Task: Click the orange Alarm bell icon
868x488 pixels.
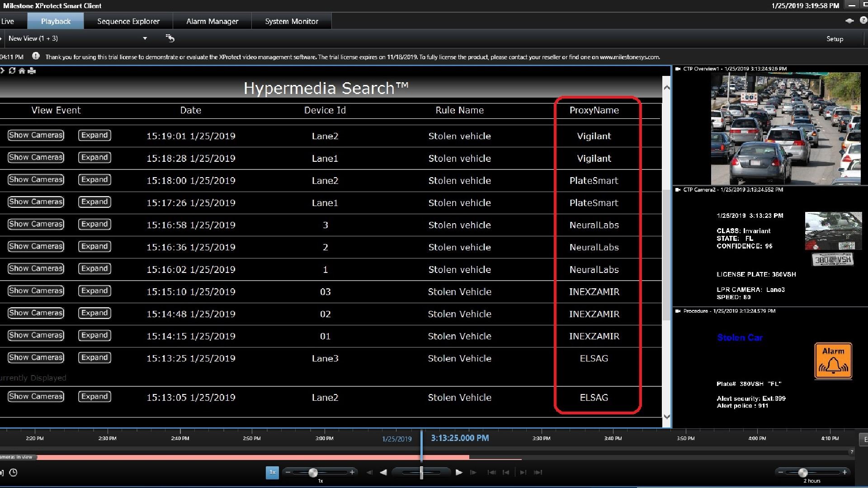Action: point(833,361)
